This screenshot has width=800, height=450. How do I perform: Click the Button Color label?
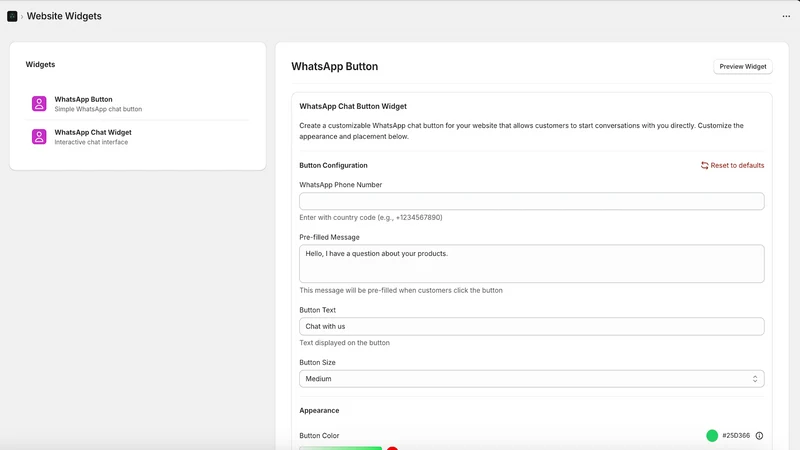tap(319, 436)
